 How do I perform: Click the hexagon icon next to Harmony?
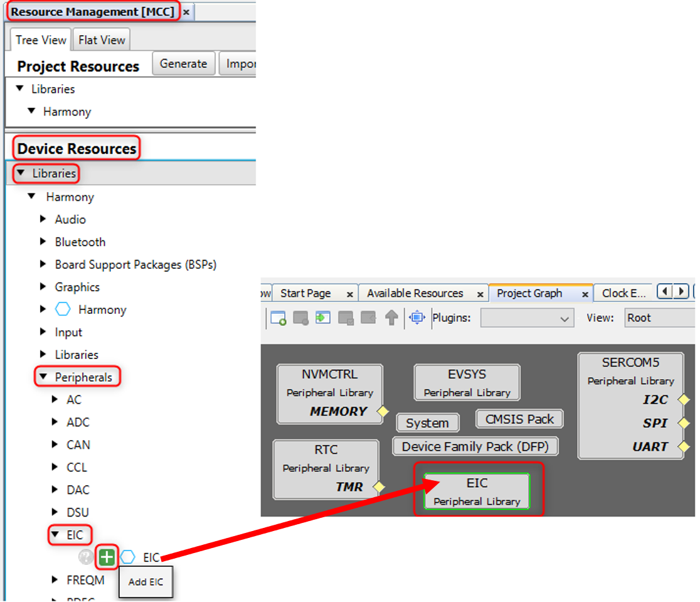tap(63, 309)
